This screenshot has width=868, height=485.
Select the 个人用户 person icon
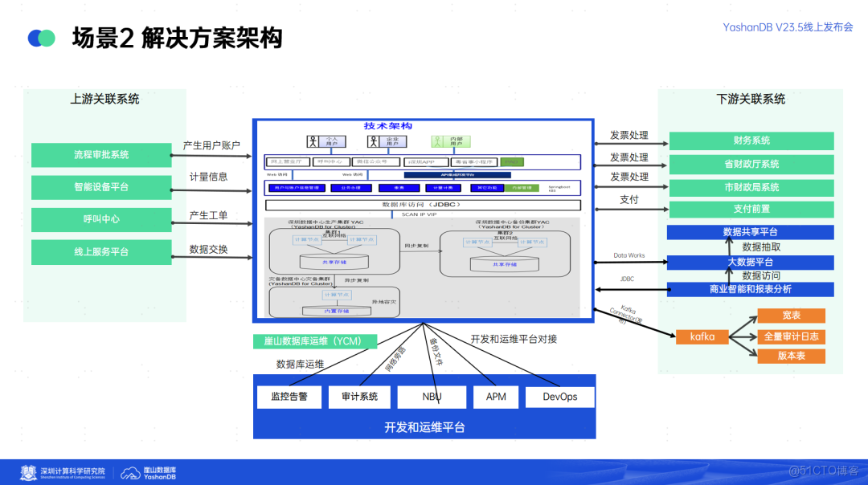(313, 140)
